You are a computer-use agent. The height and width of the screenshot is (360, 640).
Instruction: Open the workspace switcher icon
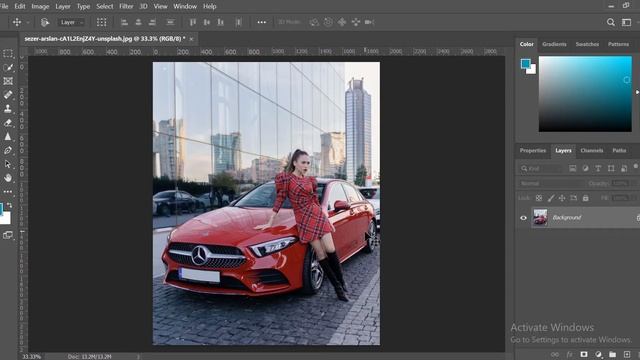627,22
